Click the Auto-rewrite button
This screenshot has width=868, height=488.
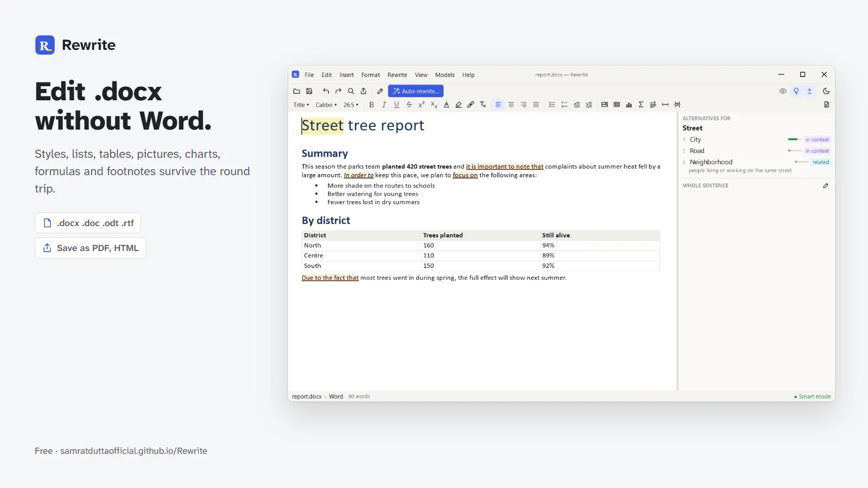pos(416,91)
